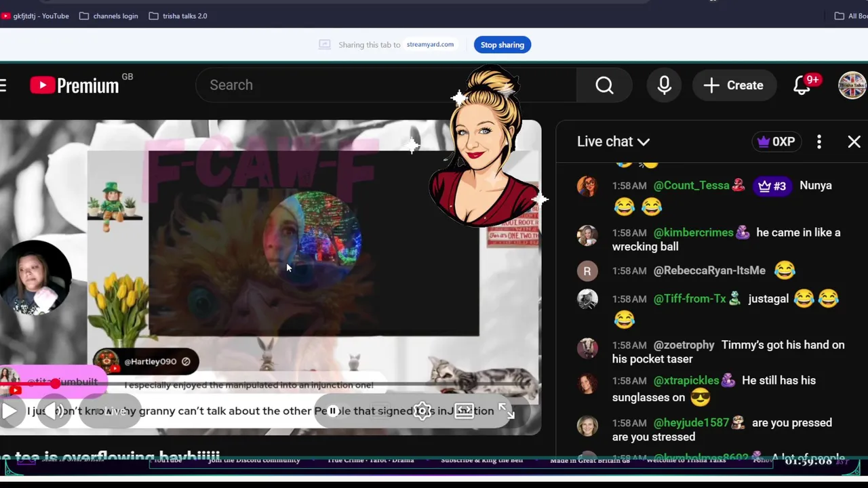Screen dimensions: 868x488
Task: Open the video settings gear
Action: pos(422,411)
